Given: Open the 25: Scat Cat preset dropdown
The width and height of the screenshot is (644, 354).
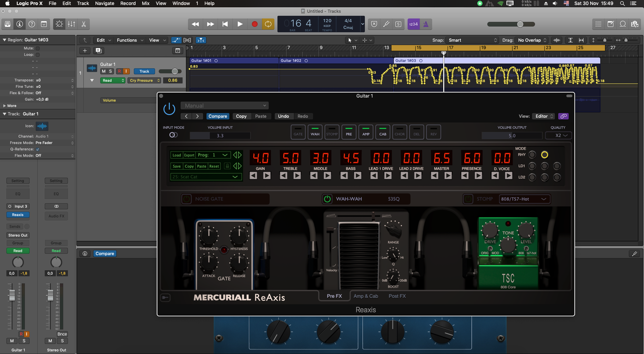Looking at the screenshot, I should click(x=206, y=177).
